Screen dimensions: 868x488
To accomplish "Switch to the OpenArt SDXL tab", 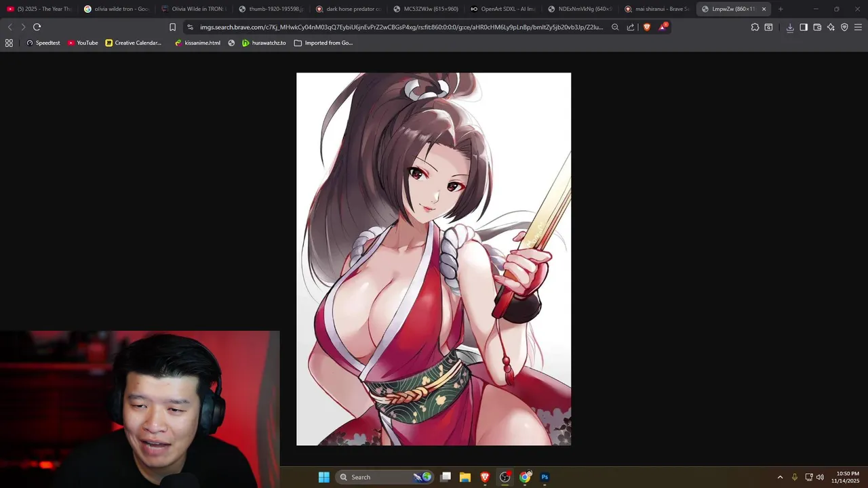I will pyautogui.click(x=503, y=9).
